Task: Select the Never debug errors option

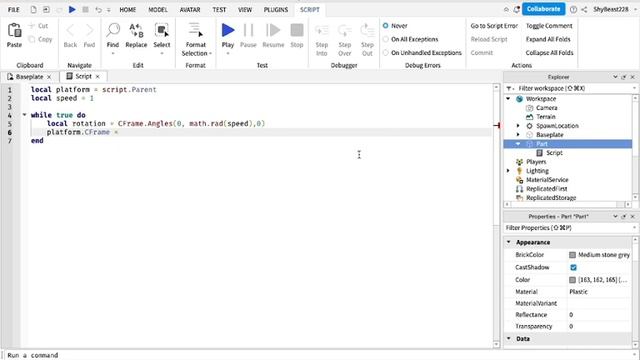Action: tap(385, 26)
